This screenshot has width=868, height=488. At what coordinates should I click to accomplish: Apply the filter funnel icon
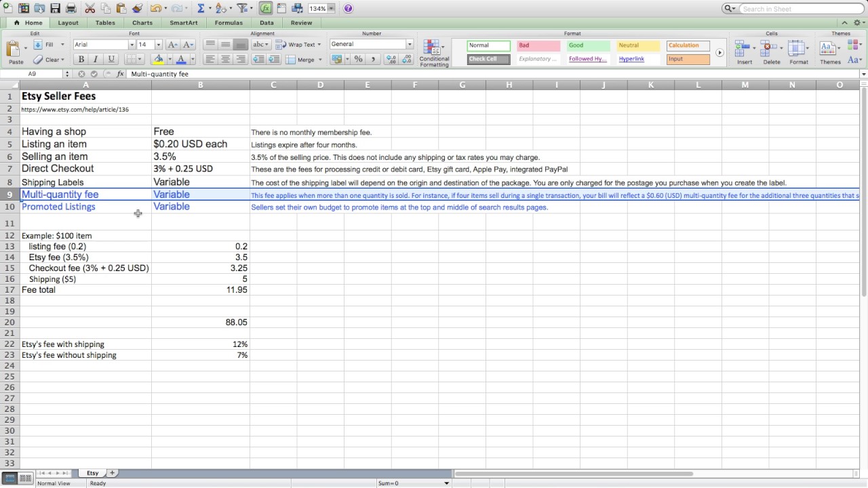241,9
